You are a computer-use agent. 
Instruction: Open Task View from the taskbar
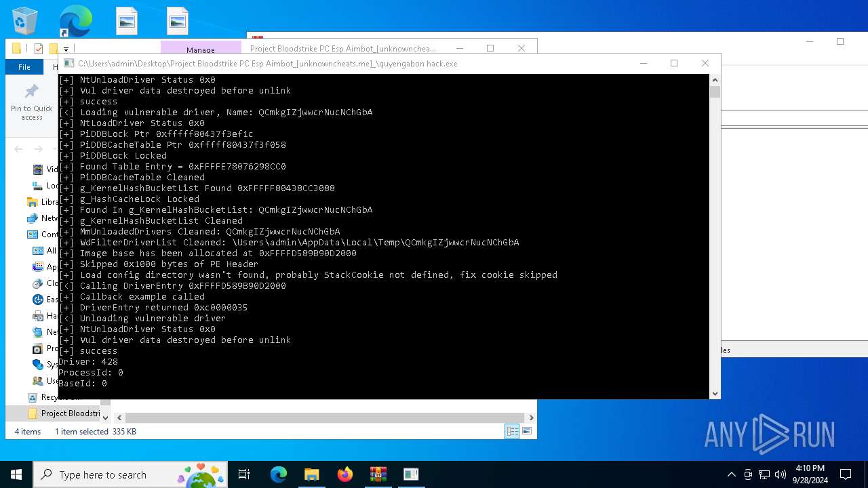point(244,474)
